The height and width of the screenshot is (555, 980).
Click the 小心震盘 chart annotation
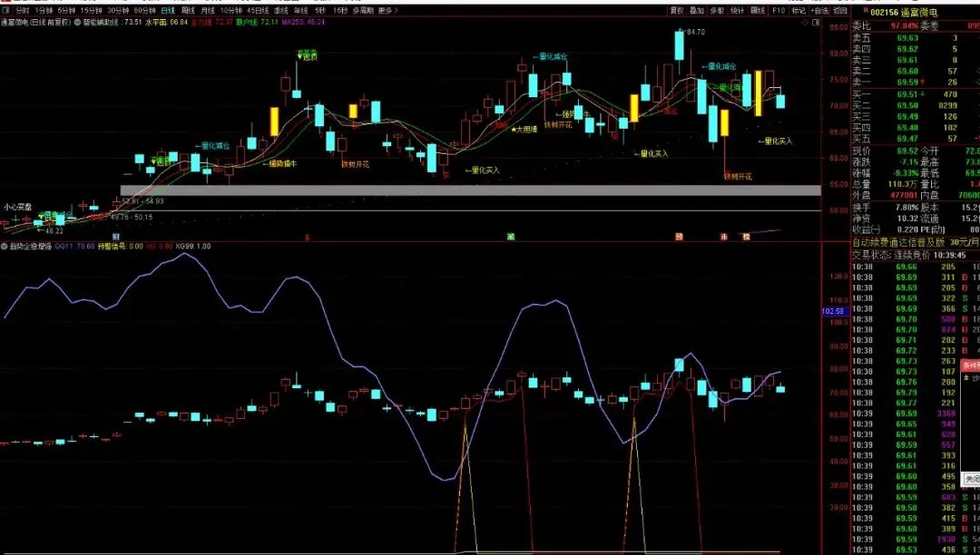point(17,207)
